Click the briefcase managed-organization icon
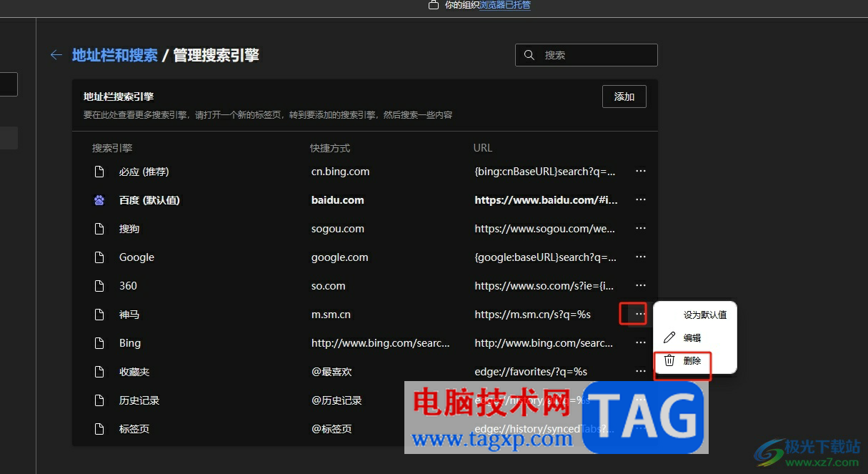The height and width of the screenshot is (474, 868). point(433,5)
